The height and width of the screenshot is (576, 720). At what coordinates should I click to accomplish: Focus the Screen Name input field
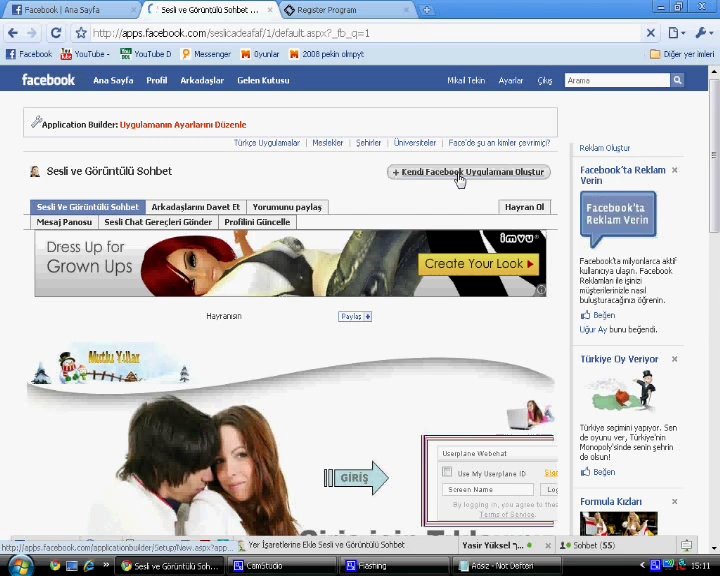[x=488, y=490]
